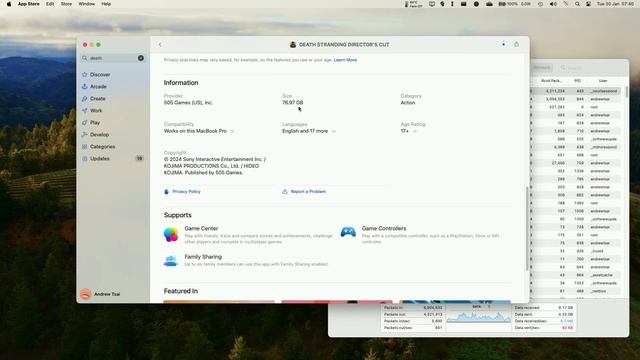Viewport: 640px width, 360px height.
Task: Click the Game Center icon
Action: pos(171,235)
